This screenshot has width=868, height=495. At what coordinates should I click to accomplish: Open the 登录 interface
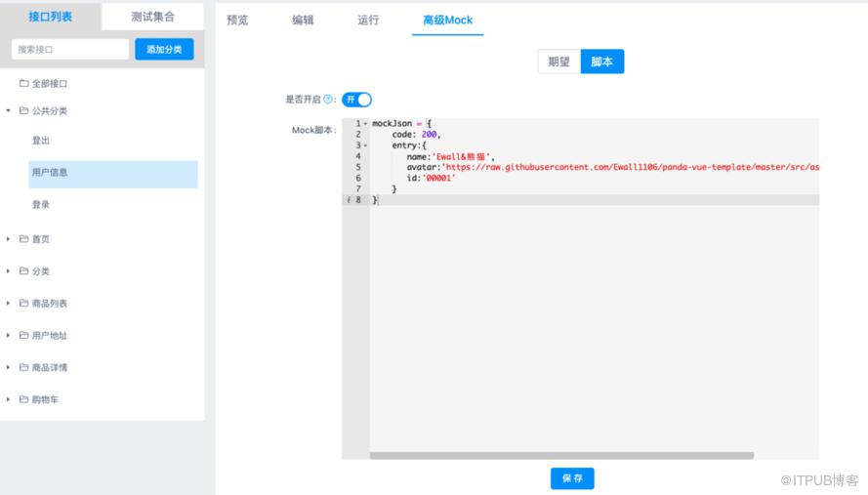[41, 205]
